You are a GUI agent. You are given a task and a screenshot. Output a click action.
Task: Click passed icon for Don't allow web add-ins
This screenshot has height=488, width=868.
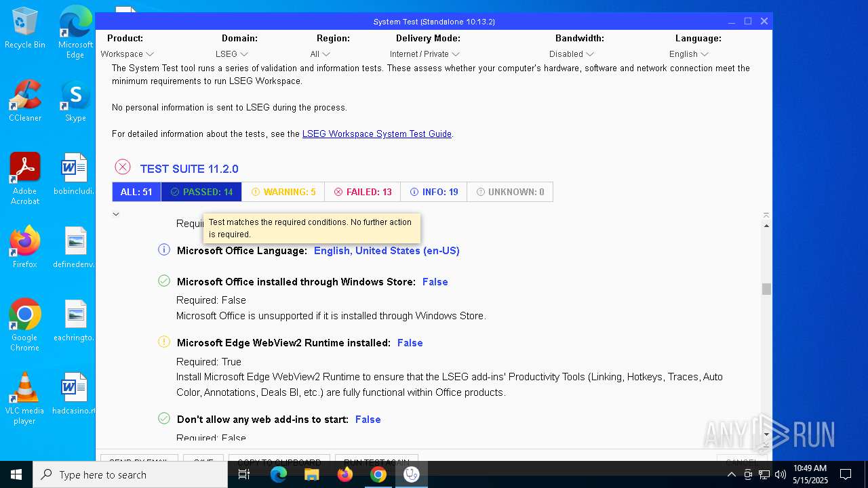pyautogui.click(x=164, y=418)
